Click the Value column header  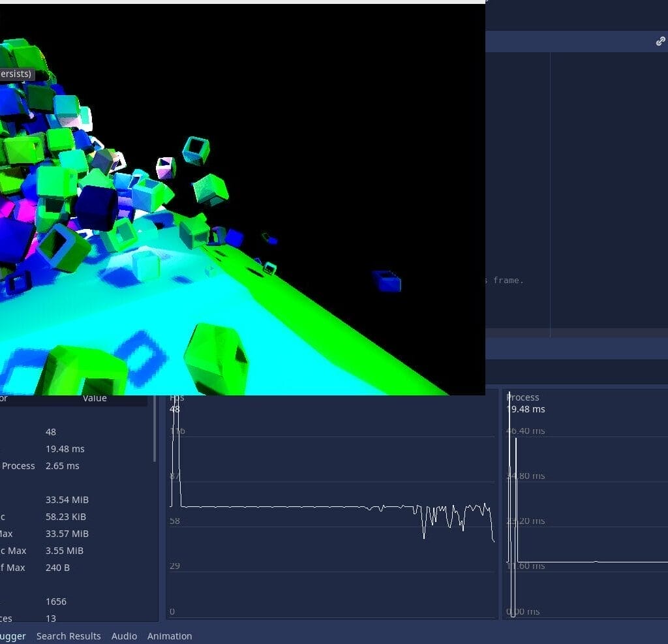[95, 397]
